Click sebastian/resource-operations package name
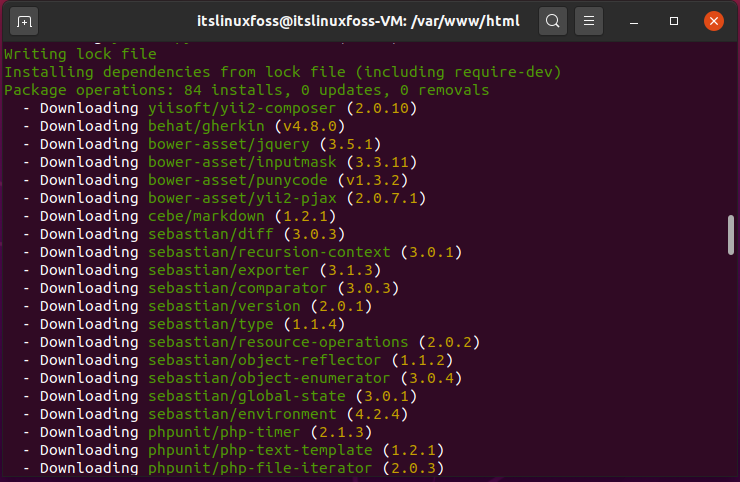Image resolution: width=740 pixels, height=482 pixels. (278, 342)
